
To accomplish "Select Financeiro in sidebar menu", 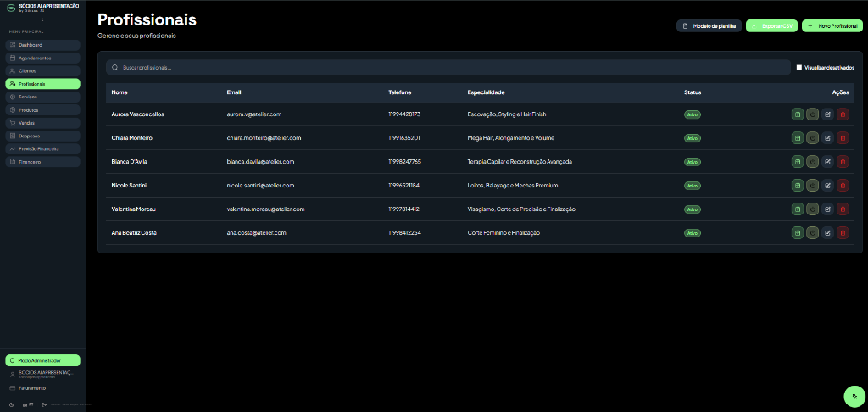I will [x=42, y=162].
